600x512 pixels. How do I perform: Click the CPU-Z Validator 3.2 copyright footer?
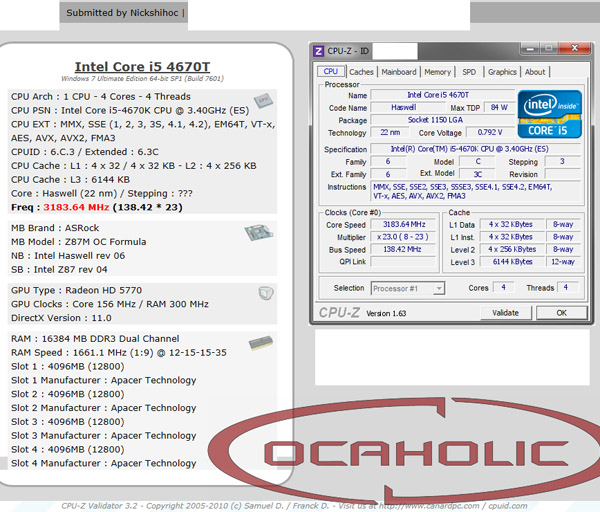point(294,506)
